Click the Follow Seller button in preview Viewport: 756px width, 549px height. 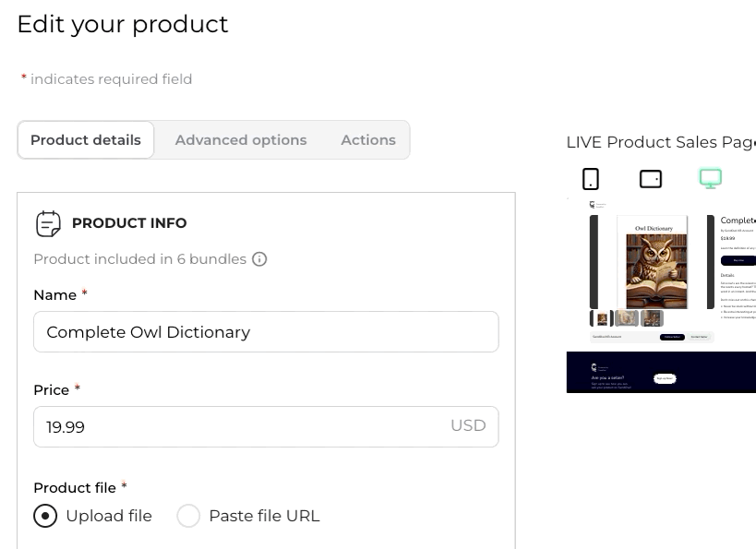672,338
